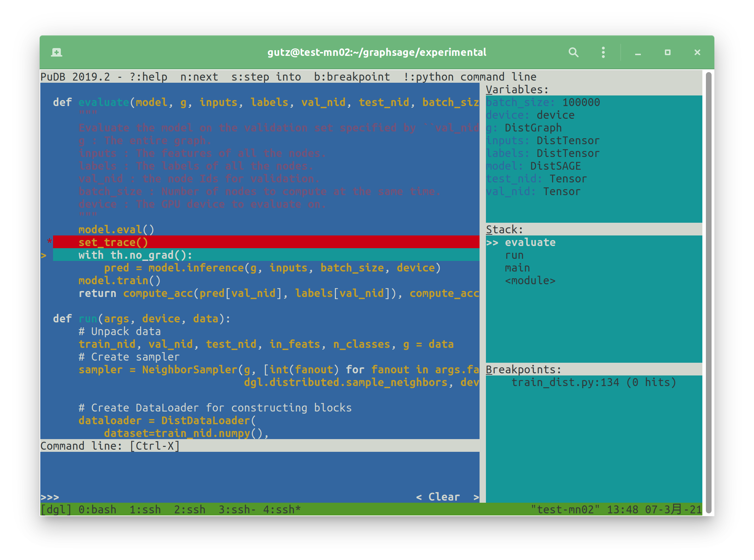Switch to tmux window 2:ssh
Image resolution: width=754 pixels, height=560 pixels.
coord(190,509)
